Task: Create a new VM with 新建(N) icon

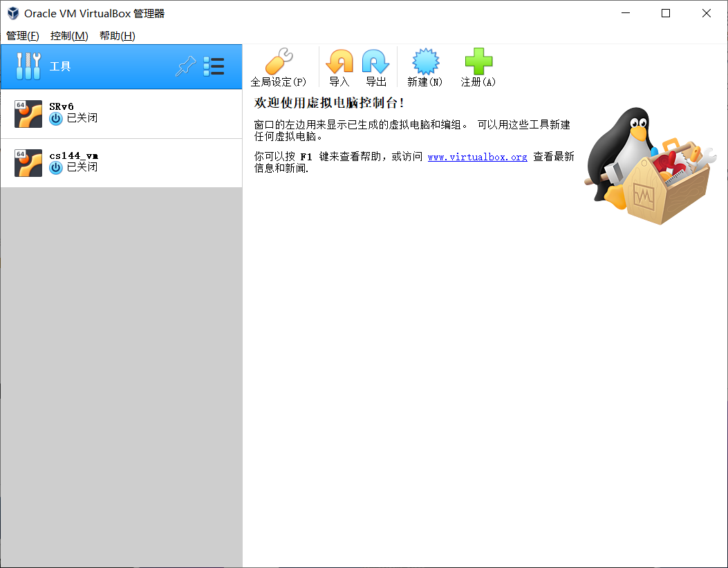Action: pyautogui.click(x=425, y=61)
